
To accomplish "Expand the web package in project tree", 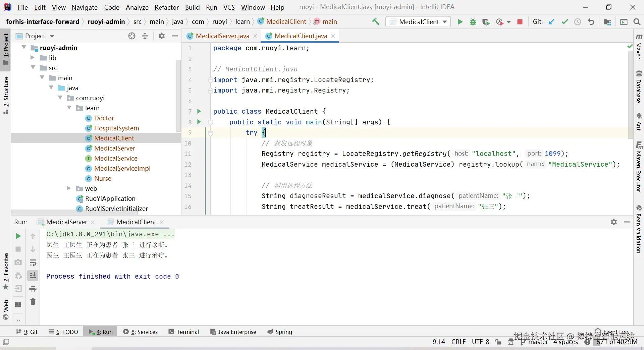I will 69,188.
